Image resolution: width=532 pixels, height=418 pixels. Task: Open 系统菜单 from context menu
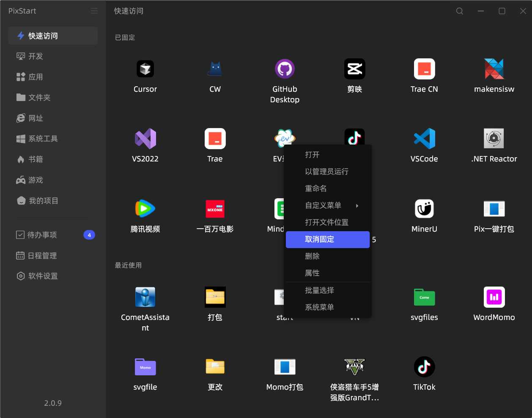[x=328, y=307]
